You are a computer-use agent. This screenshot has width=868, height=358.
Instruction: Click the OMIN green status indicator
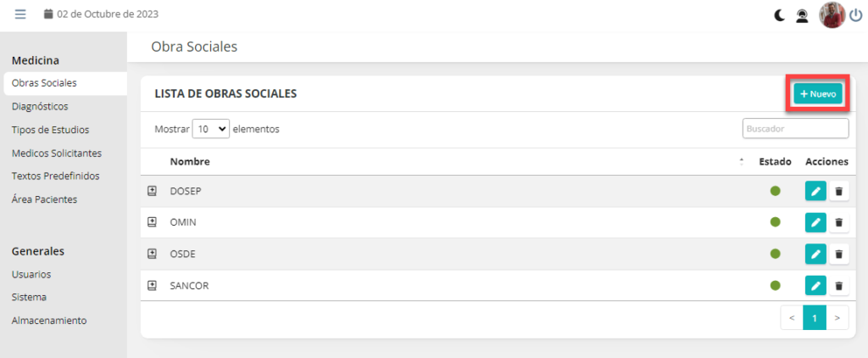click(775, 222)
